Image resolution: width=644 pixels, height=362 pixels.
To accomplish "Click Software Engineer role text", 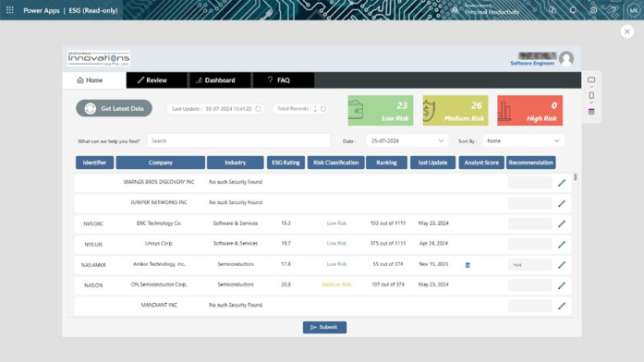I will [x=532, y=63].
